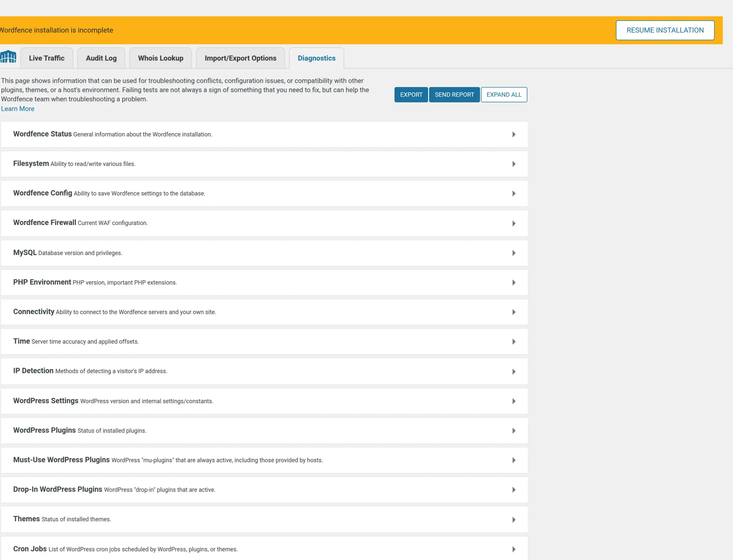Click the Expand All button
This screenshot has width=733, height=560.
pos(504,95)
